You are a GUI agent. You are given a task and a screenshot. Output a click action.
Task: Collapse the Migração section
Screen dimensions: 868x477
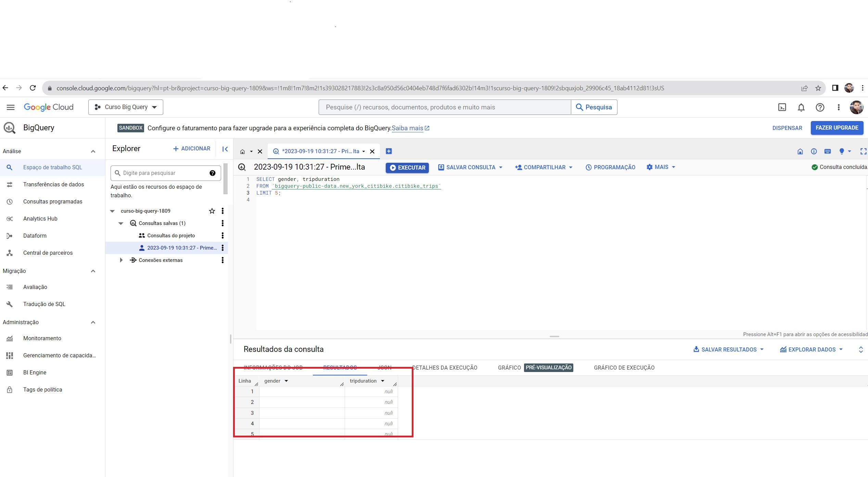pyautogui.click(x=93, y=271)
